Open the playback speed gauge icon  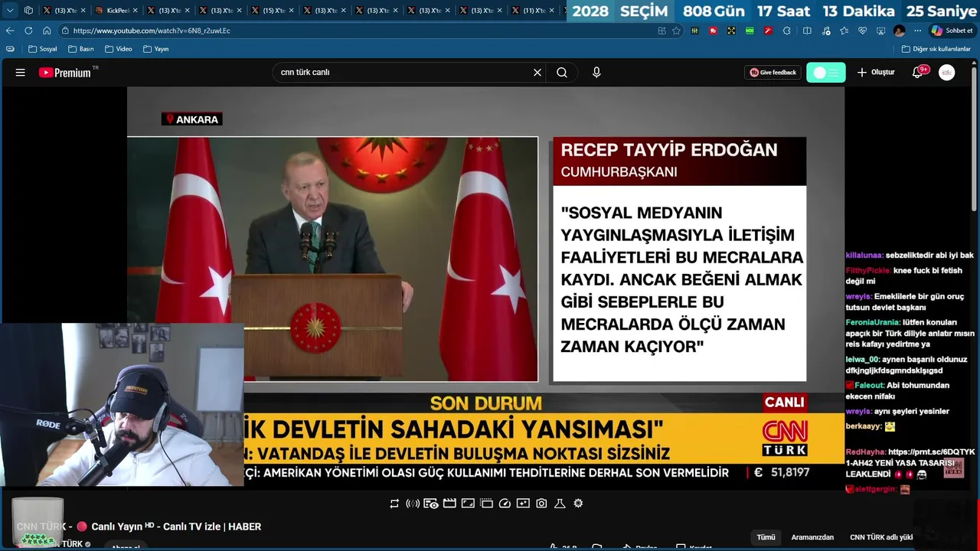click(505, 504)
